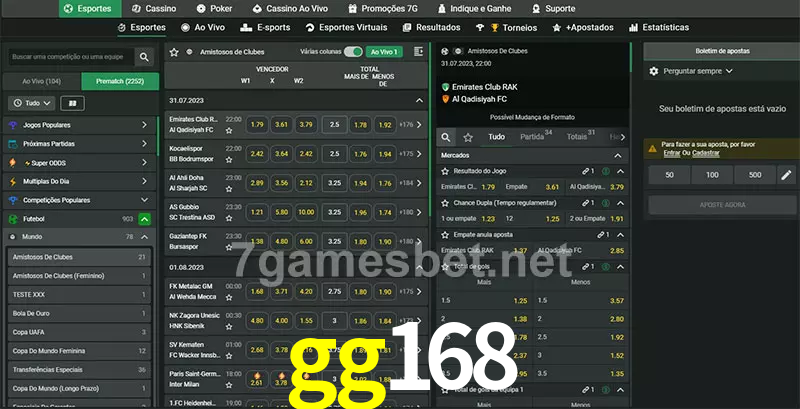The image size is (800, 409).
Task: Toggle the Várias colunas switch
Action: 353,52
